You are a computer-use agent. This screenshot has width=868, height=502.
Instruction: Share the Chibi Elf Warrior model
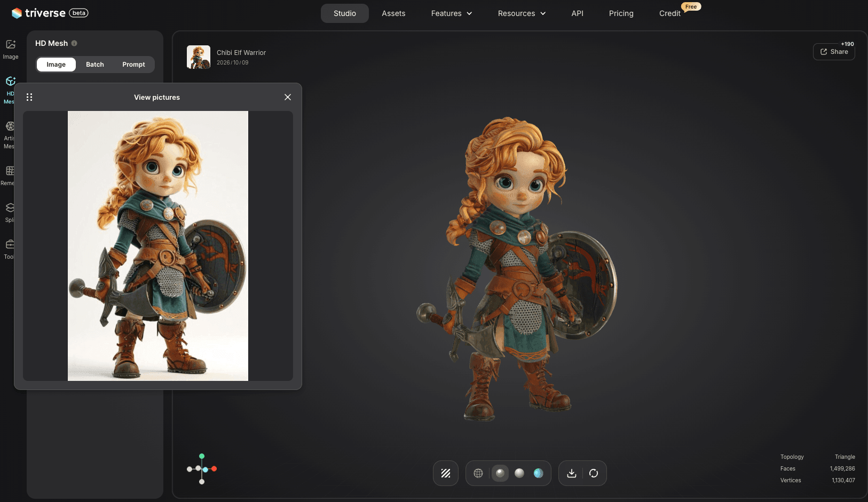click(x=834, y=52)
